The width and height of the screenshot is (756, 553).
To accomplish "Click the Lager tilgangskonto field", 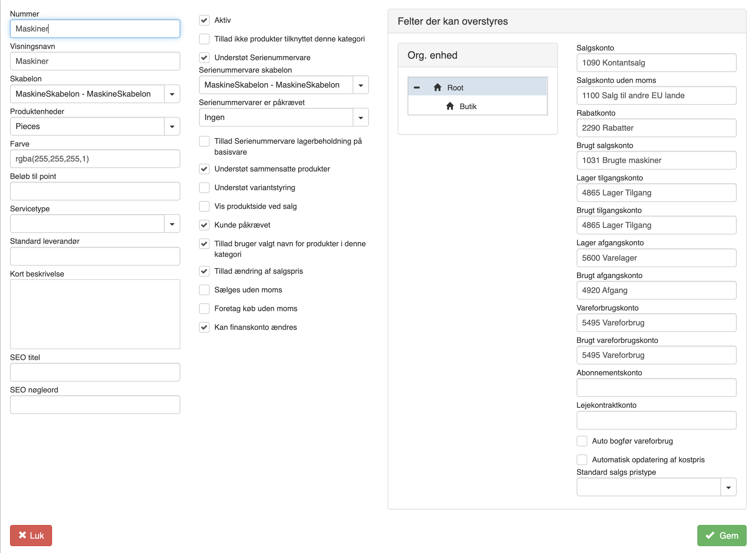I will (656, 193).
